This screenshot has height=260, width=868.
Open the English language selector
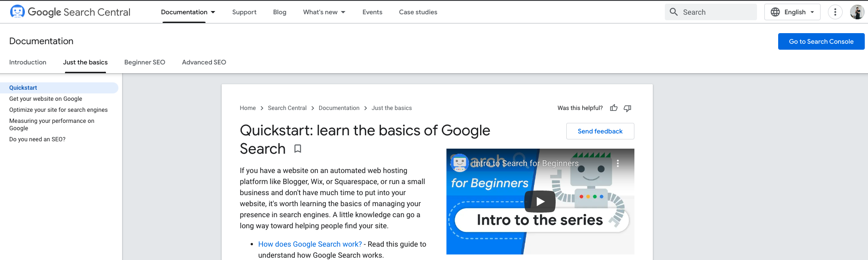click(x=792, y=12)
